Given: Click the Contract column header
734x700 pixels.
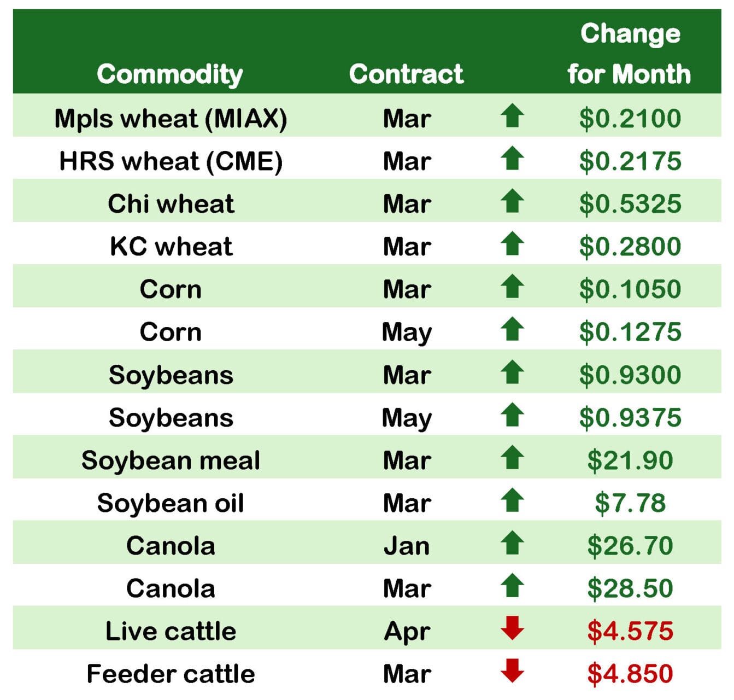Looking at the screenshot, I should 406,74.
